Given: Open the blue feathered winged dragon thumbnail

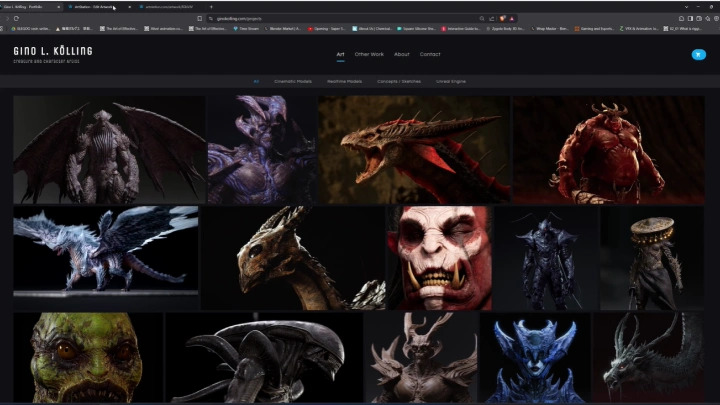Looking at the screenshot, I should [x=106, y=258].
